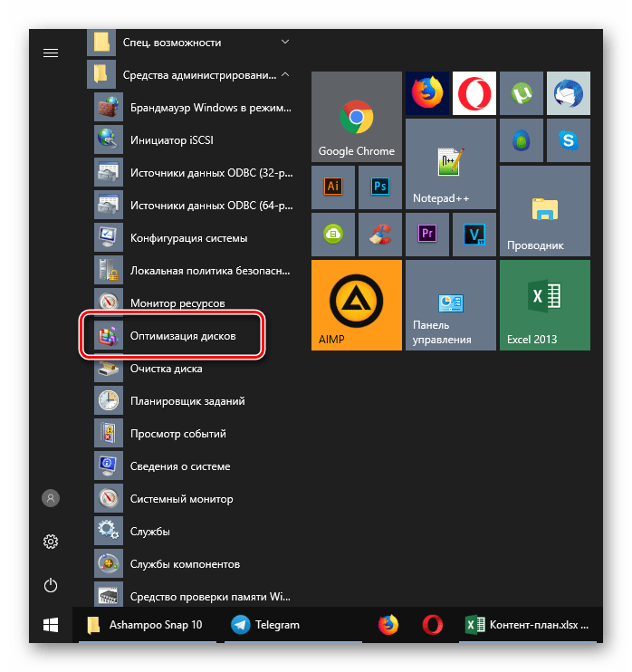Viewport: 632px width, 672px height.
Task: Expand the hamburger menu in Start
Action: 51,53
